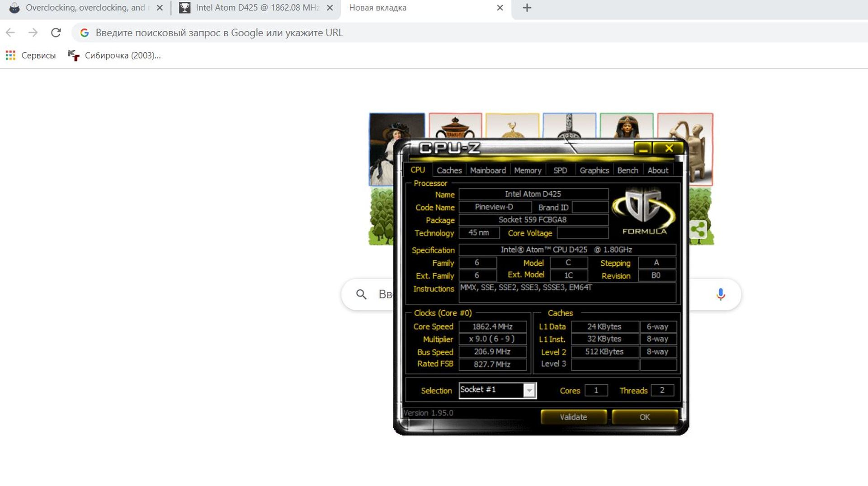Image resolution: width=868 pixels, height=486 pixels.
Task: Switch to the Caches tab in CPU-Z
Action: point(449,170)
